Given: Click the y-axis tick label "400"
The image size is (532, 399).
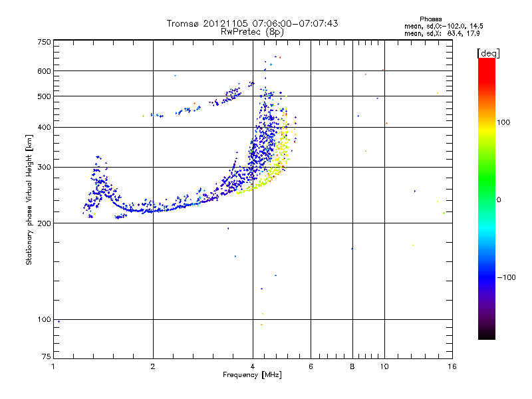Looking at the screenshot, I should click(45, 127).
